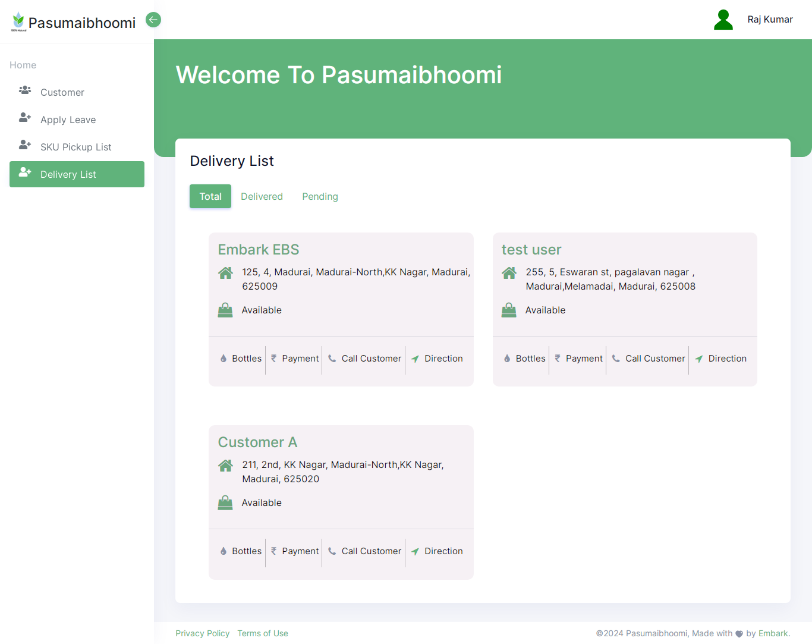Image resolution: width=812 pixels, height=644 pixels.
Task: Click the green user avatar icon
Action: [723, 20]
